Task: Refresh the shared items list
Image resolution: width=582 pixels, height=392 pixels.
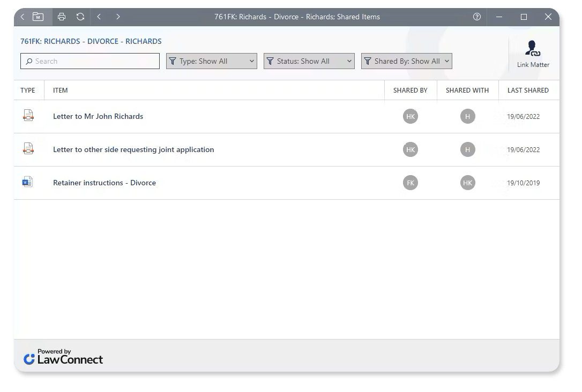Action: 80,17
